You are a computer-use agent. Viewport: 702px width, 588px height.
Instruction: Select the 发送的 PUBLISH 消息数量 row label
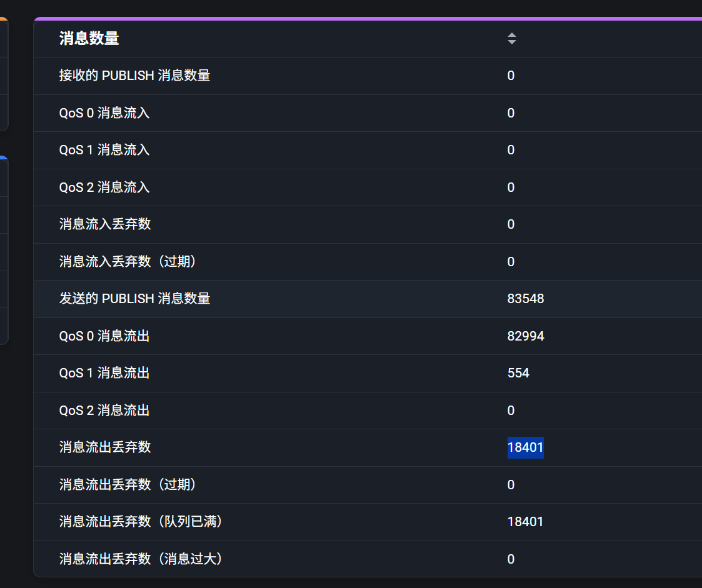pyautogui.click(x=134, y=299)
